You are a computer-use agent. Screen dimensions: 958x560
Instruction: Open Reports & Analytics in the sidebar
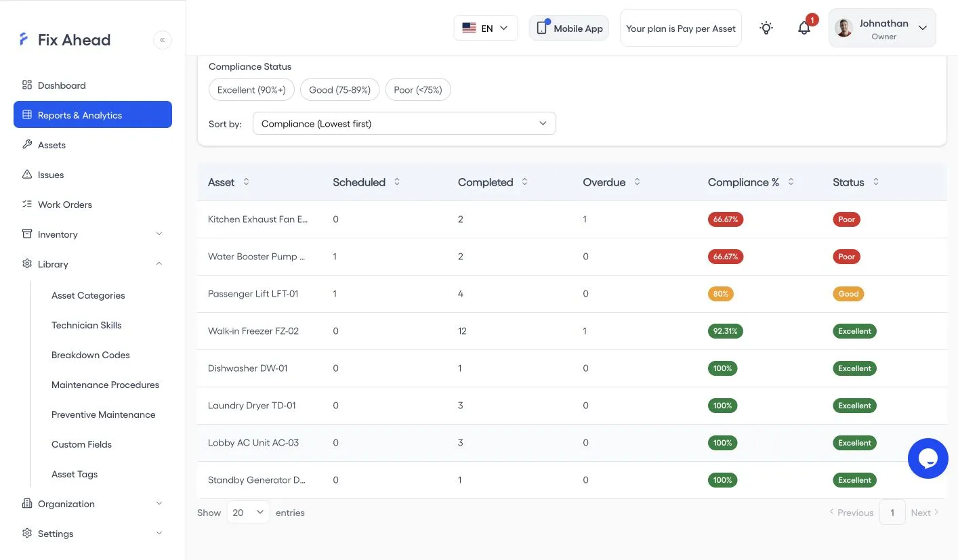[93, 115]
